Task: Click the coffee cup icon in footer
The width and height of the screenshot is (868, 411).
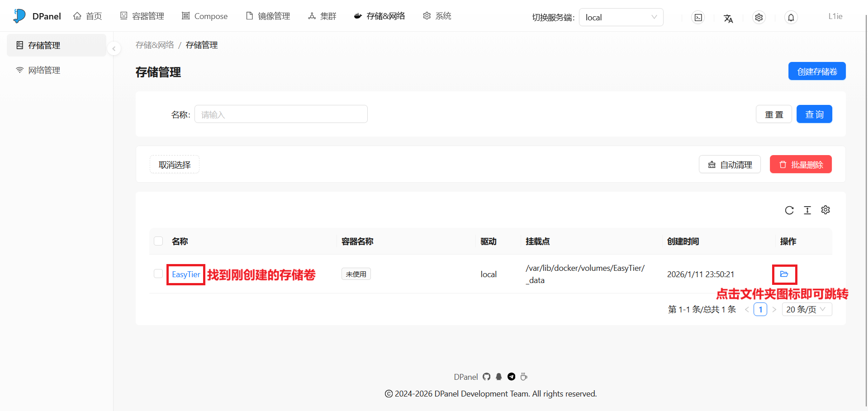Action: point(524,377)
